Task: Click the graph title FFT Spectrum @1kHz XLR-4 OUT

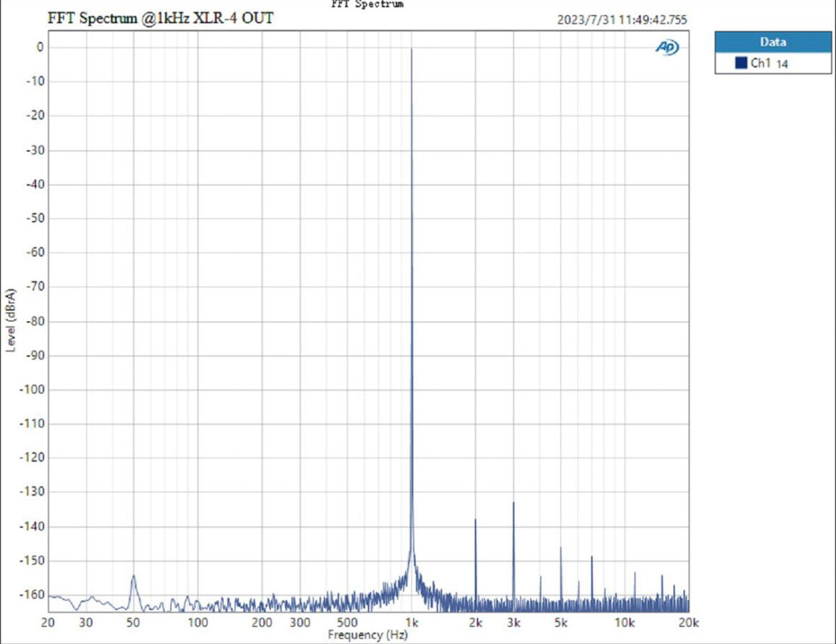Action: tap(160, 19)
